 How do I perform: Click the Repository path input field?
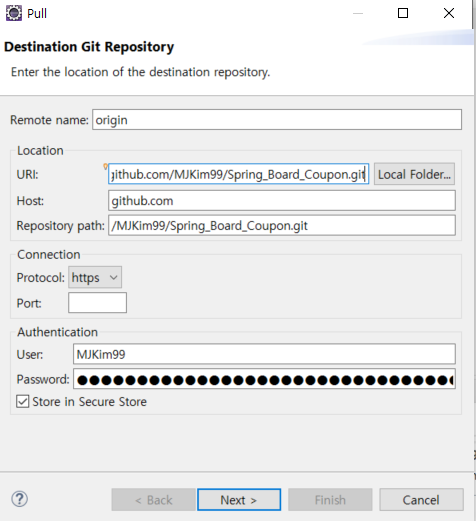click(x=282, y=226)
